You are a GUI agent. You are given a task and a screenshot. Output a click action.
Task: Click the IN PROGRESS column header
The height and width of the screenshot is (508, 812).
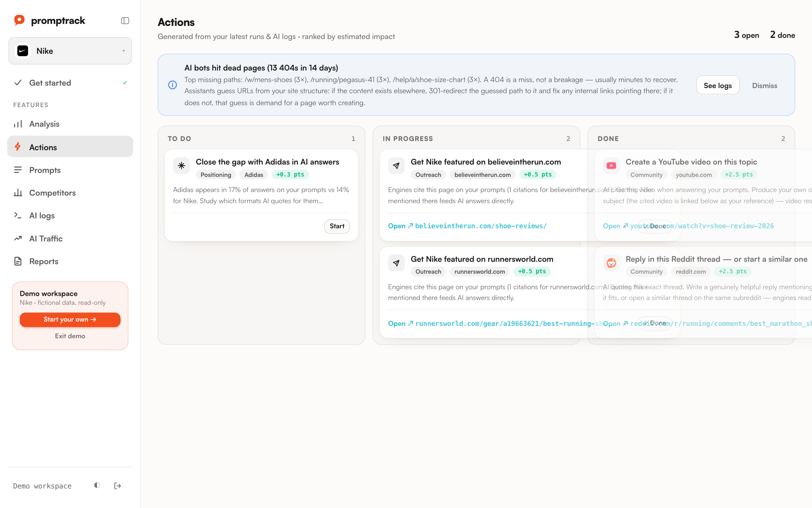coord(408,139)
